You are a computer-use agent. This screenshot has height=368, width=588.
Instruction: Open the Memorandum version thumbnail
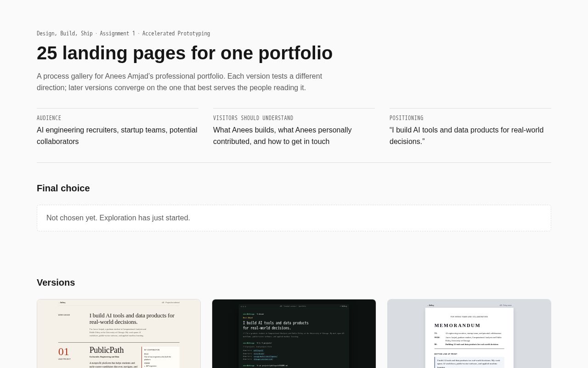469,333
